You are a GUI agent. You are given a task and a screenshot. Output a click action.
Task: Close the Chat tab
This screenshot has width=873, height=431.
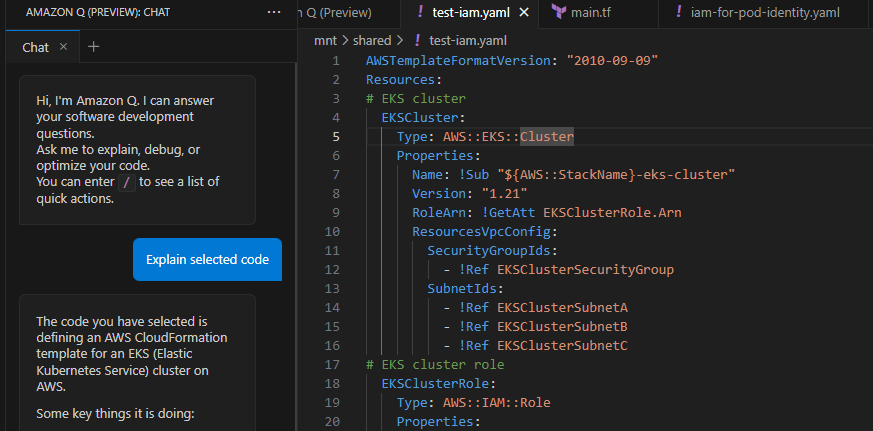pos(64,47)
